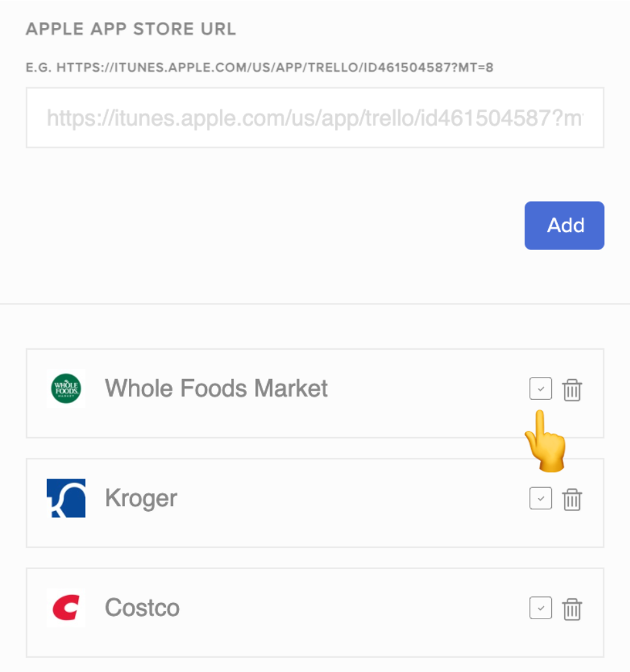Click the Kroger app name

tap(141, 499)
